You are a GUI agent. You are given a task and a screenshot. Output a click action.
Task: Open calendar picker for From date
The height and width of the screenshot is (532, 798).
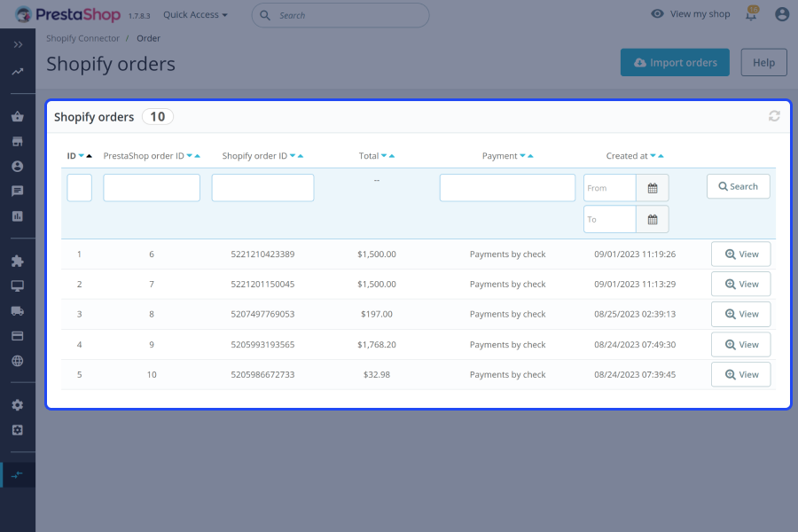pos(653,188)
